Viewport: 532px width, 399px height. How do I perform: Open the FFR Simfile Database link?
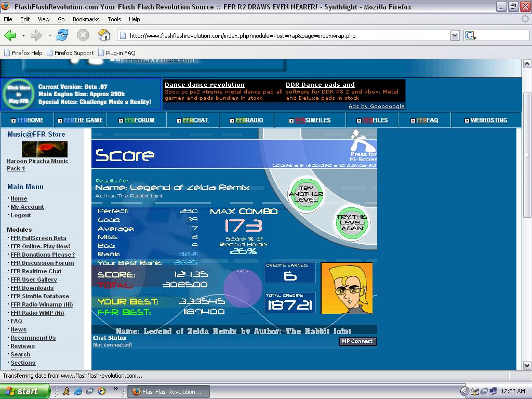point(39,296)
